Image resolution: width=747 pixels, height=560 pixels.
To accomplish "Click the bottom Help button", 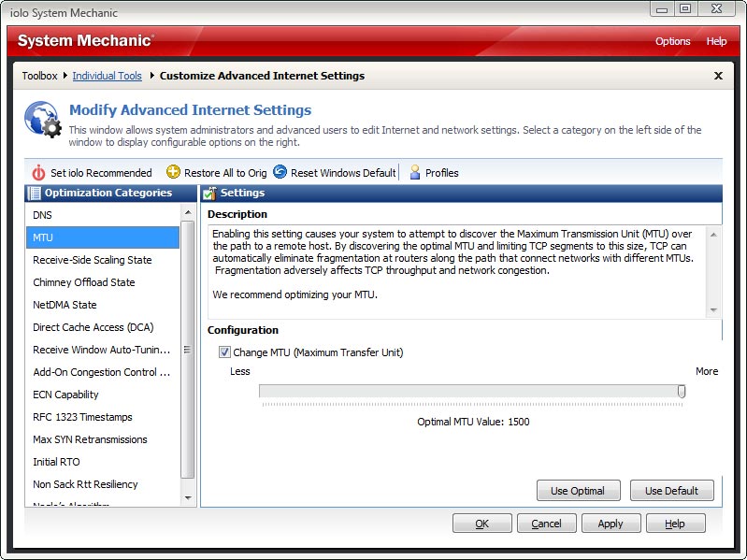I will pos(675,524).
